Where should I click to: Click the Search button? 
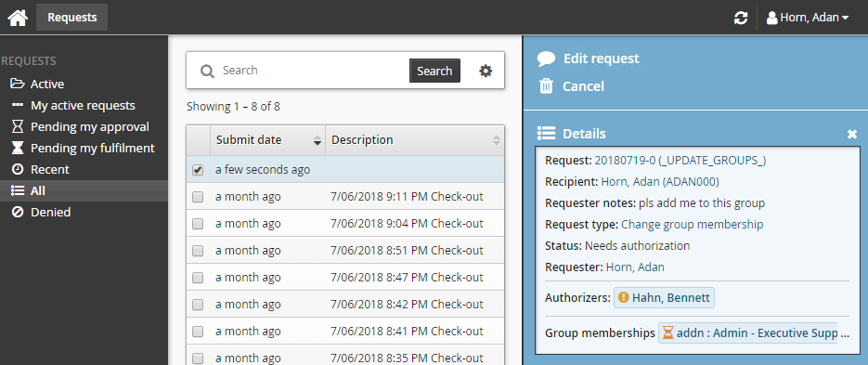pyautogui.click(x=434, y=71)
